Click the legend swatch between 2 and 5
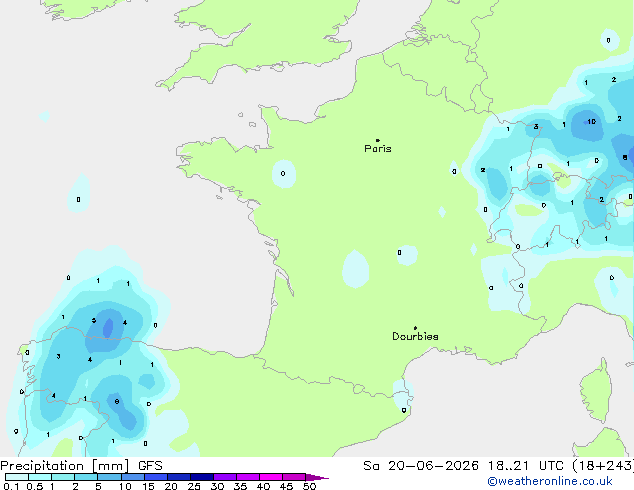Viewport: 634px width, 490px height. click(86, 477)
